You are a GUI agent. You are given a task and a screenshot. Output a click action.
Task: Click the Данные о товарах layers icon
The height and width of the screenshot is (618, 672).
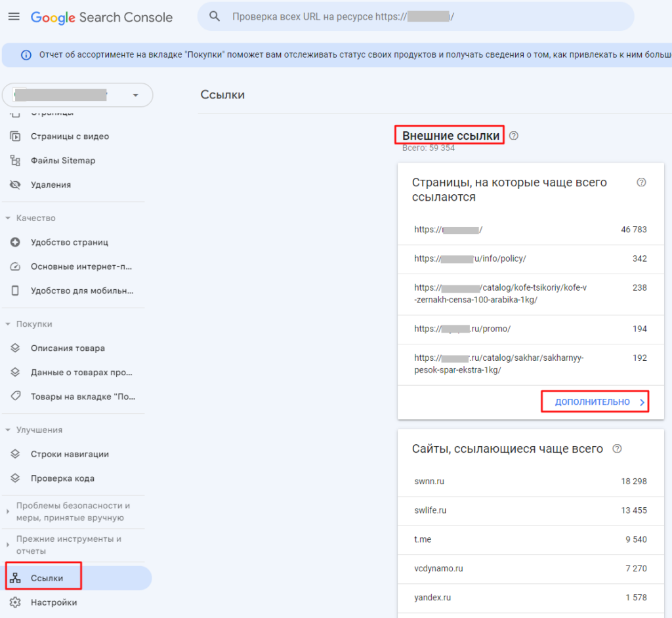tap(15, 372)
